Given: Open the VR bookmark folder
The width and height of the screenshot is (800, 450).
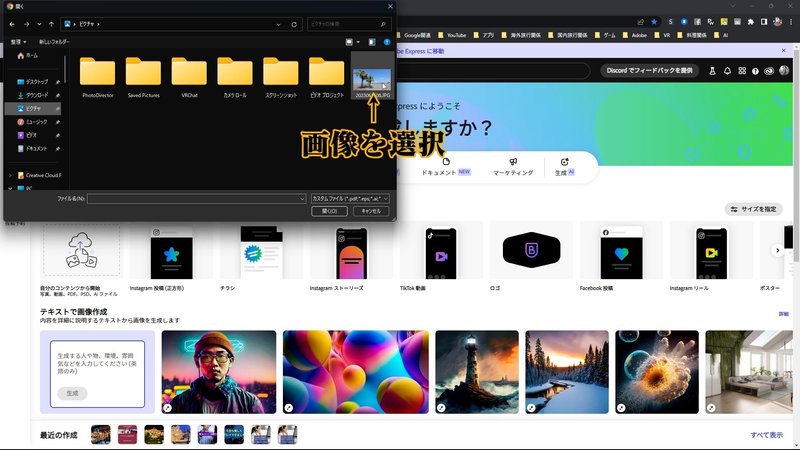Looking at the screenshot, I should coord(662,35).
